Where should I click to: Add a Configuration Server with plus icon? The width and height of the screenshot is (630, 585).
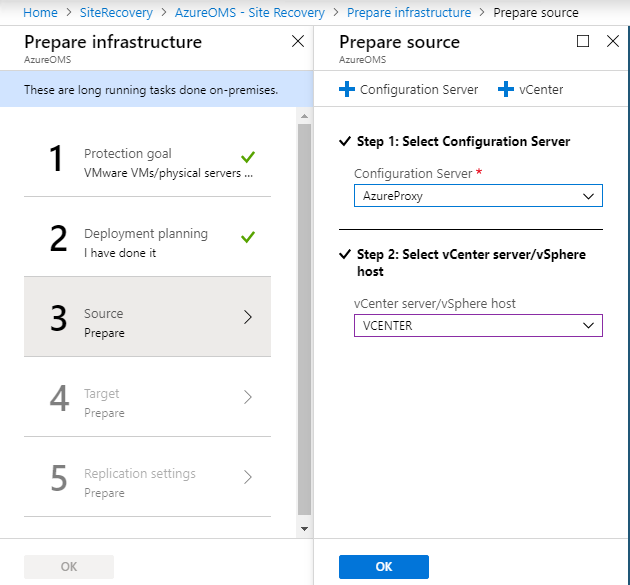(408, 89)
